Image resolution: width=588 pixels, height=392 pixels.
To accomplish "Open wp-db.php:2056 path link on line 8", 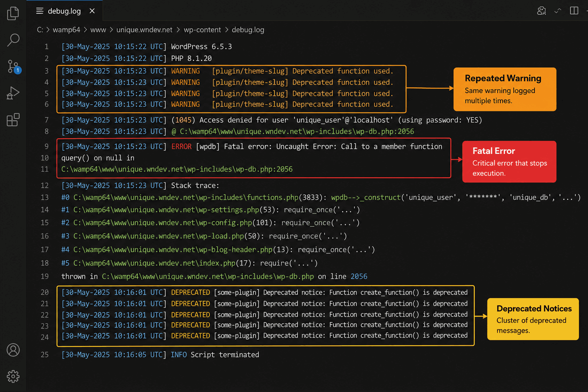I will (297, 131).
